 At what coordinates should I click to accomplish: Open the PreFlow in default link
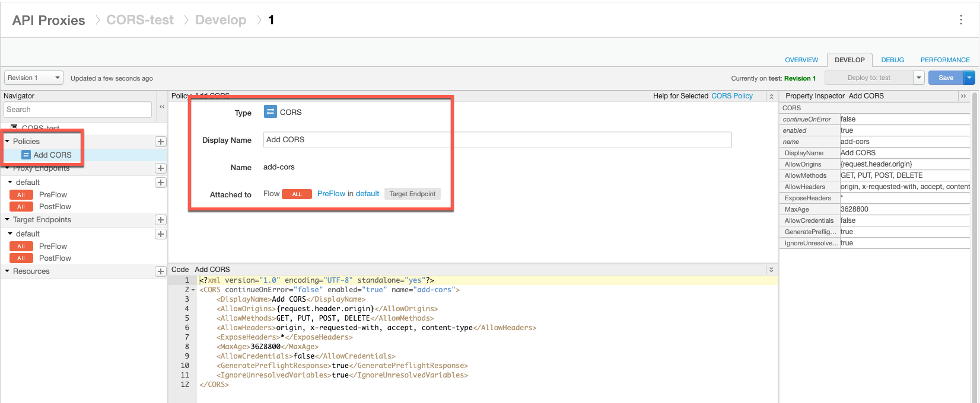348,194
